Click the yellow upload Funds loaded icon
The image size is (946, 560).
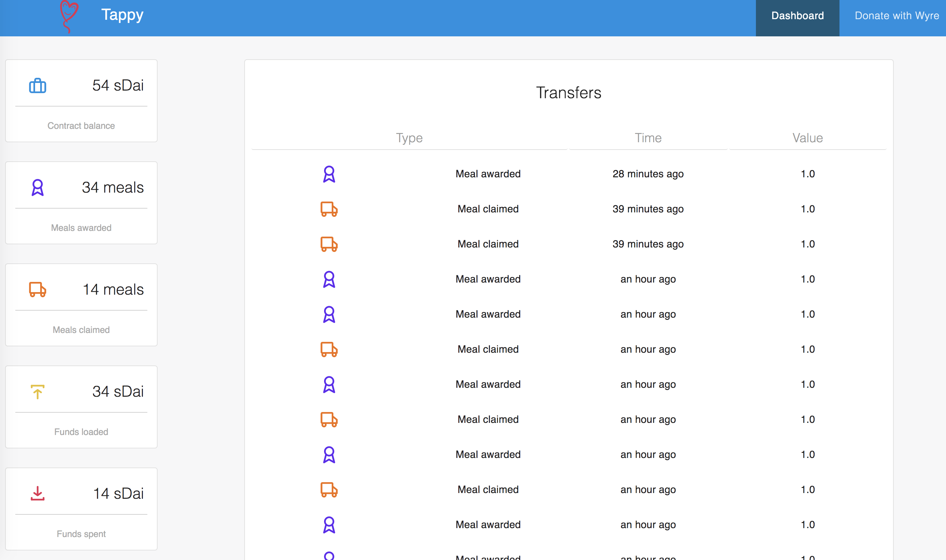coord(37,392)
